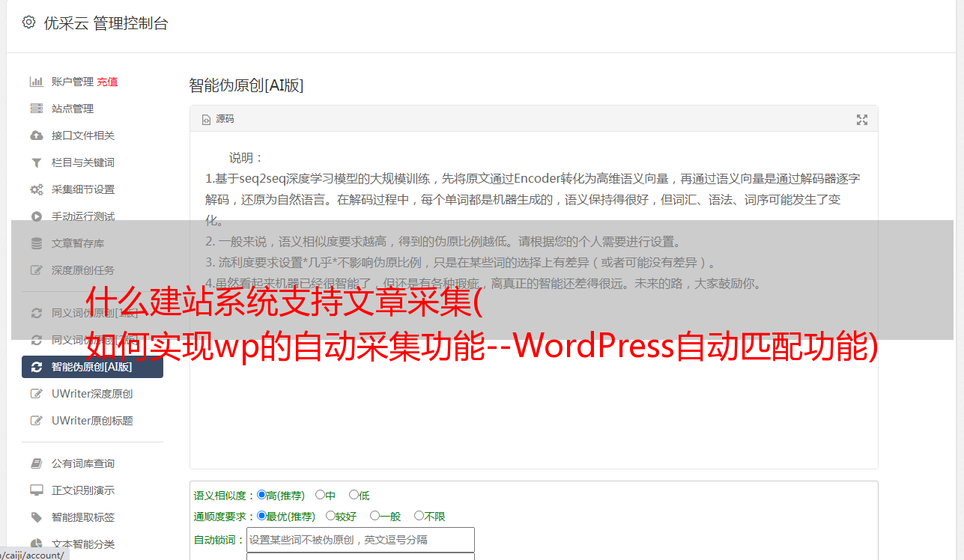Click the server icon beside 站点管理
The image size is (964, 560).
[36, 109]
